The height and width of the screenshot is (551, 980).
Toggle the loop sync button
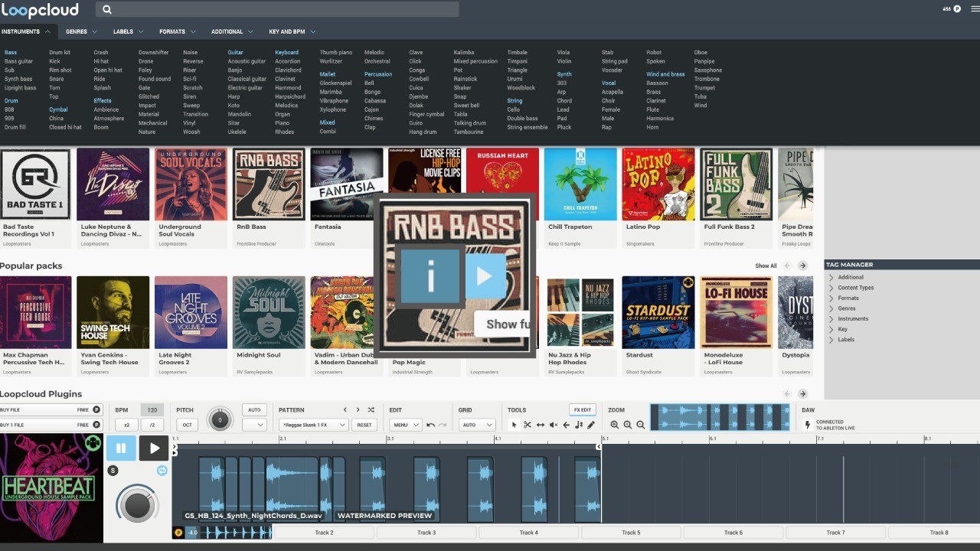(x=162, y=471)
